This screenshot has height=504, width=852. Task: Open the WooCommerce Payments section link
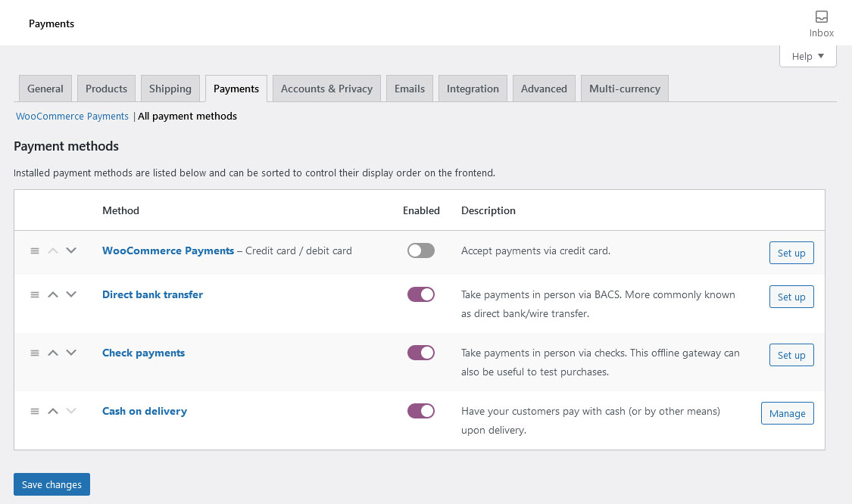(x=72, y=117)
